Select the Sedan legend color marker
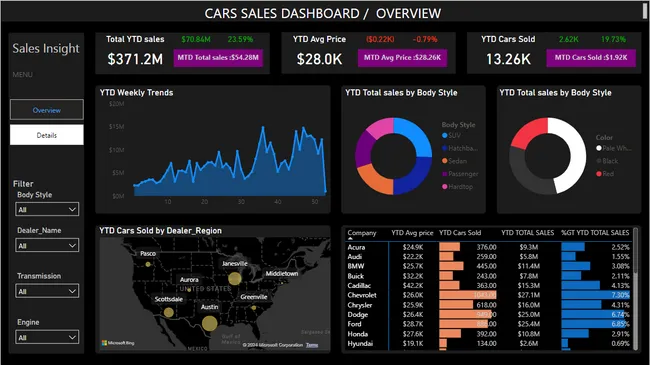Screen dimensions: 650x365 pyautogui.click(x=445, y=161)
